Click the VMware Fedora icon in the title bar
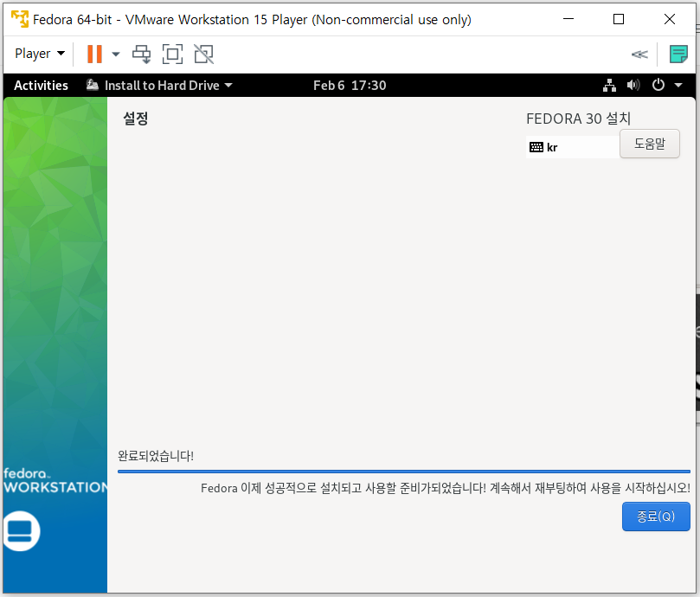 [20, 19]
